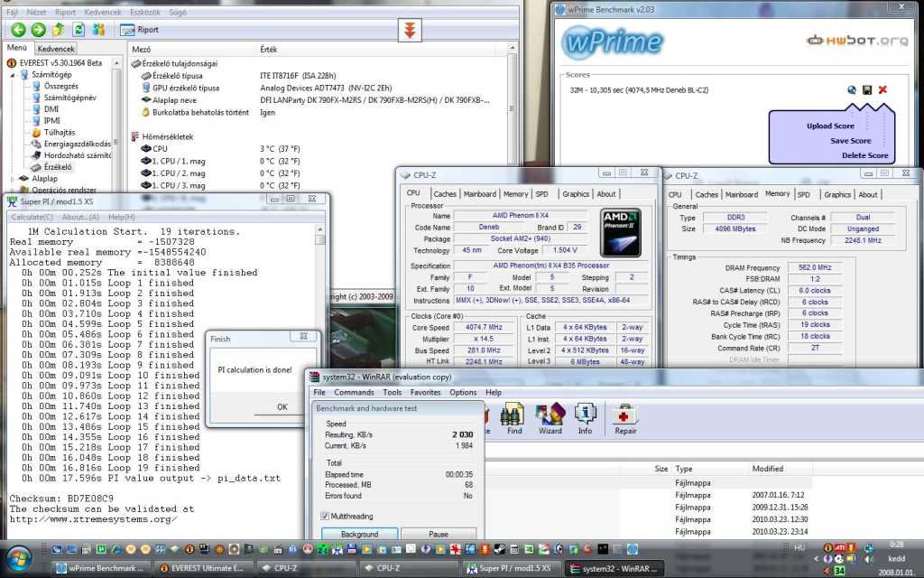
Task: Select DMI in EVEREST tree
Action: pyautogui.click(x=51, y=109)
